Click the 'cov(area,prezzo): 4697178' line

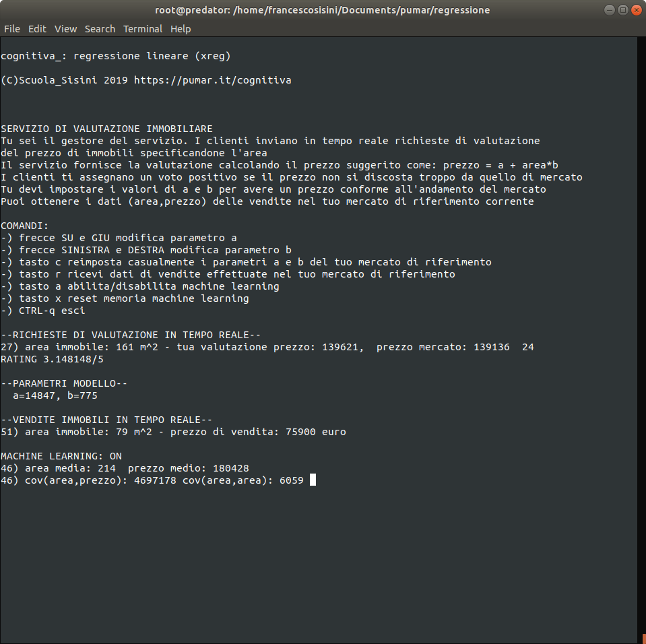click(x=152, y=480)
